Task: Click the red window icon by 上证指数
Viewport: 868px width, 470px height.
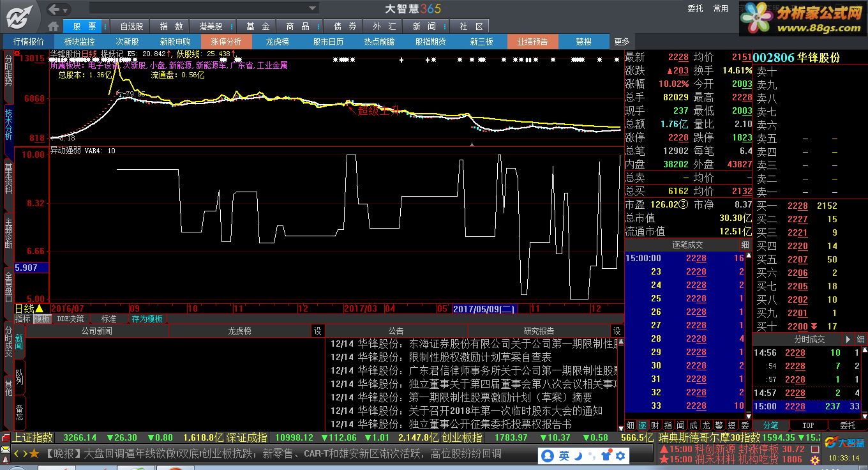Action: [x=6, y=438]
